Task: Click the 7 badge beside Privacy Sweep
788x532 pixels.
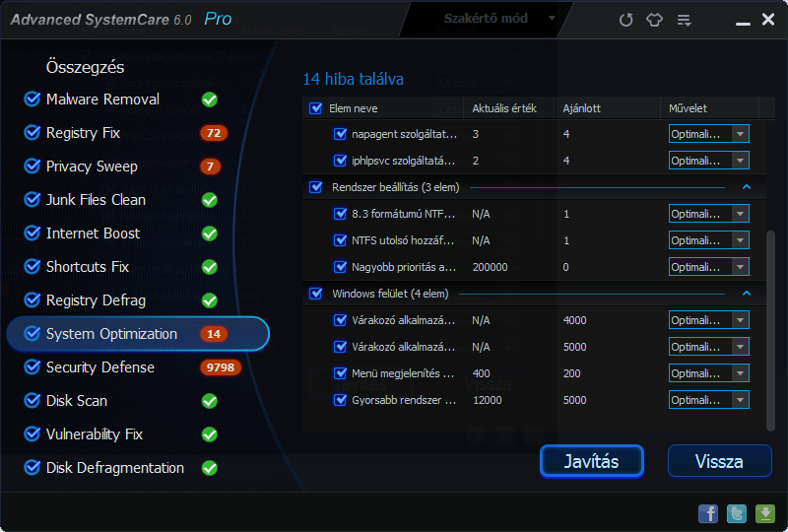Action: (x=210, y=166)
